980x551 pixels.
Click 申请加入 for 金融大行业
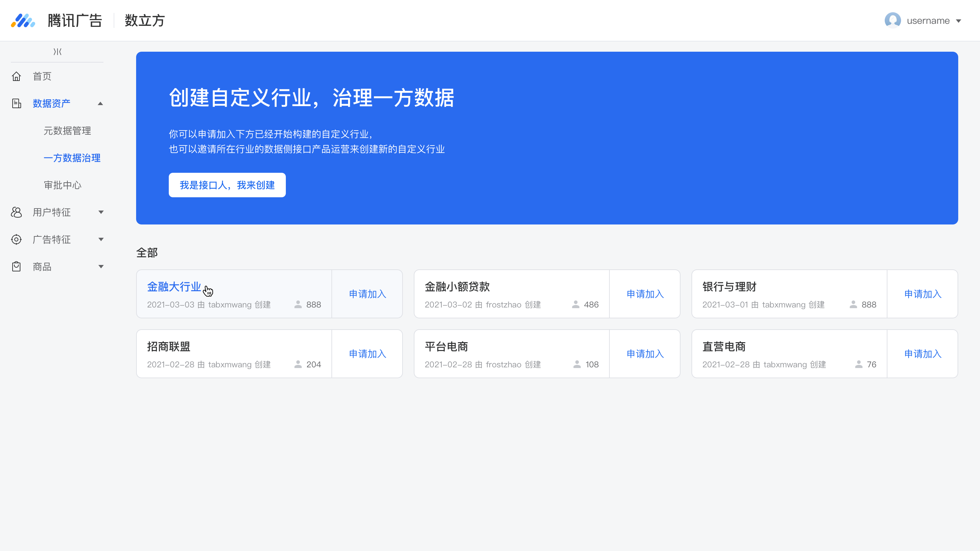click(367, 294)
